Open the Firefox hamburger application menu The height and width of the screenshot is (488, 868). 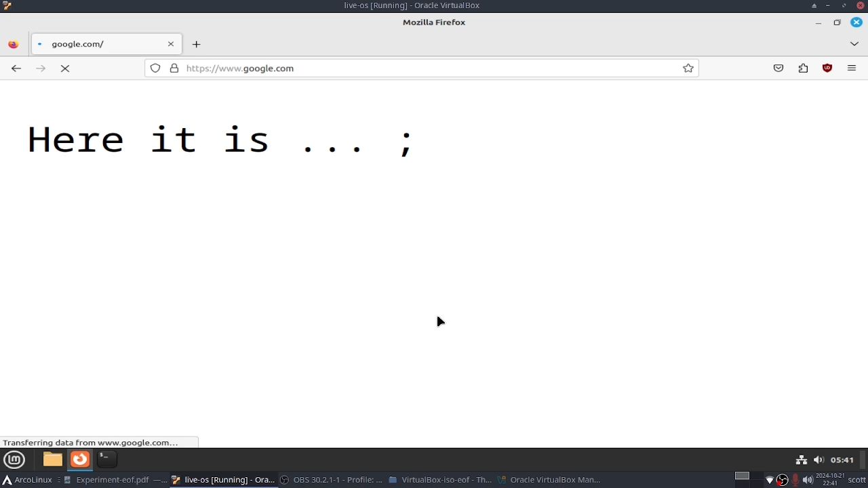852,68
